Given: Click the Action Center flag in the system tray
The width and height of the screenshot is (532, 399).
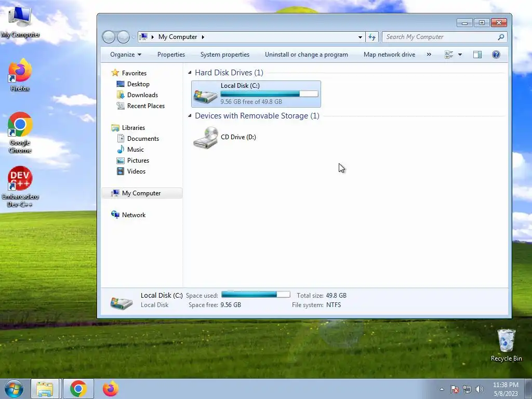Looking at the screenshot, I should tap(455, 389).
